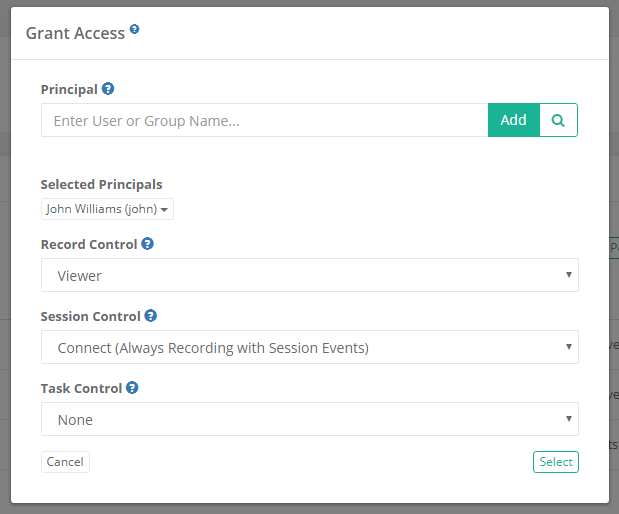The height and width of the screenshot is (514, 619).
Task: Click the Task Control help icon
Action: [x=132, y=387]
